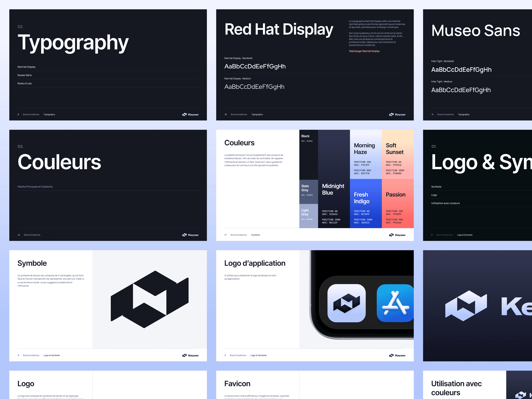Click the Couleurs section title slide
Image resolution: width=532 pixels, height=399 pixels.
pos(108,185)
